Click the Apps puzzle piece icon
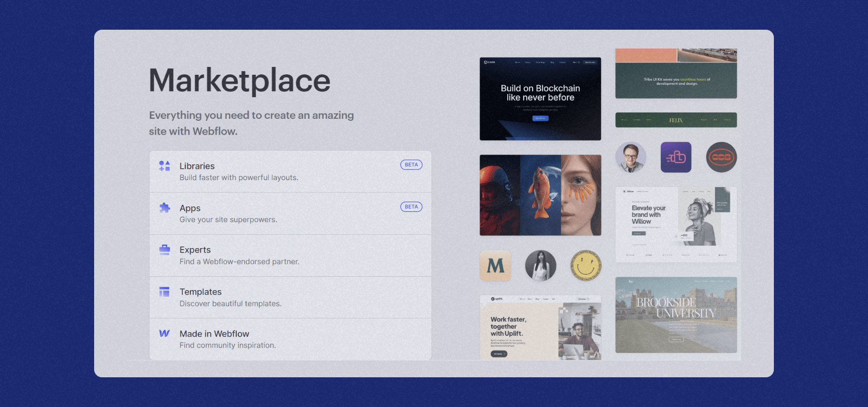This screenshot has height=407, width=868. point(164,208)
